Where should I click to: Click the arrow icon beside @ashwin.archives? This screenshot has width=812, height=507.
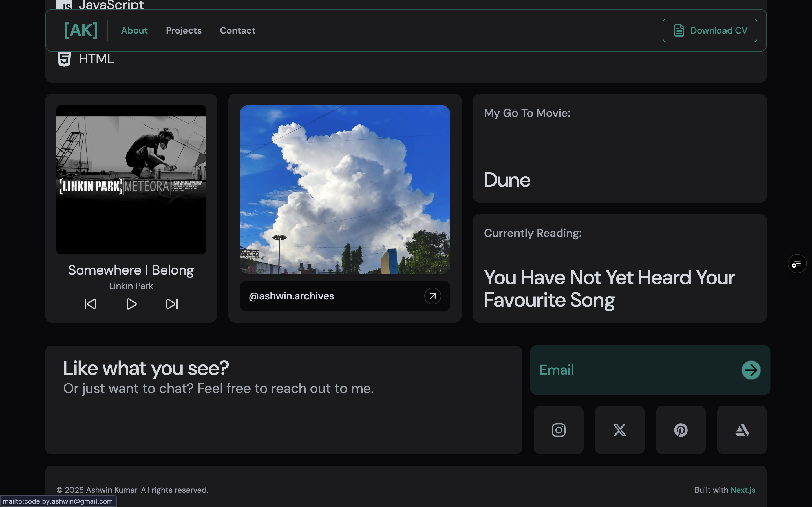[x=433, y=296]
